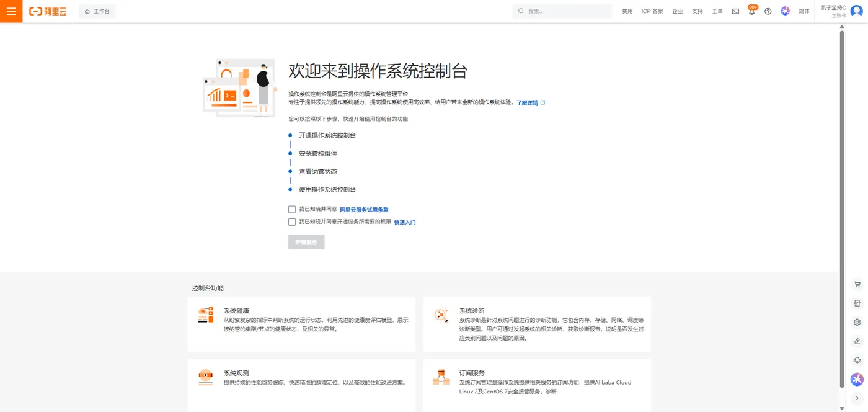Launch Cloud Shell terminal icon

pos(735,11)
